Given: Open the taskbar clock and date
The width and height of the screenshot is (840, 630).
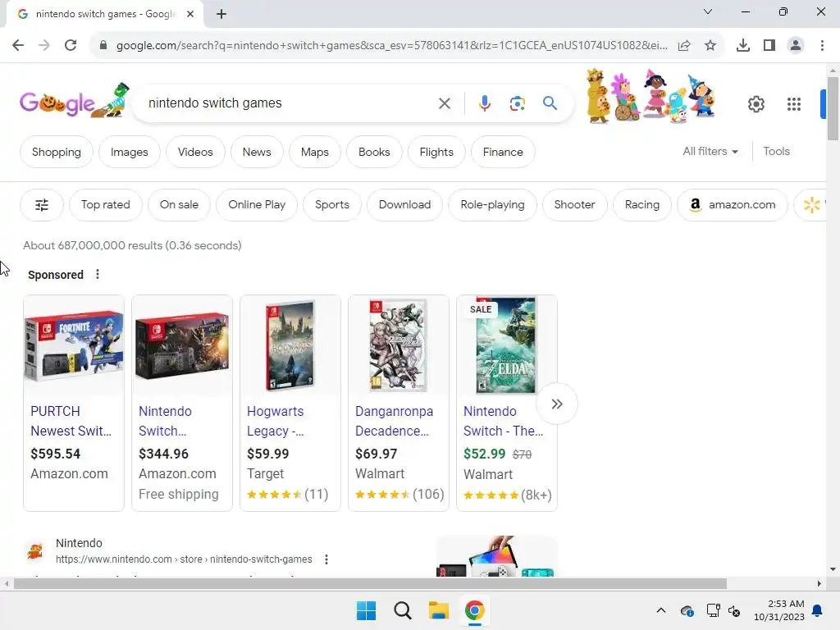Looking at the screenshot, I should pyautogui.click(x=779, y=610).
